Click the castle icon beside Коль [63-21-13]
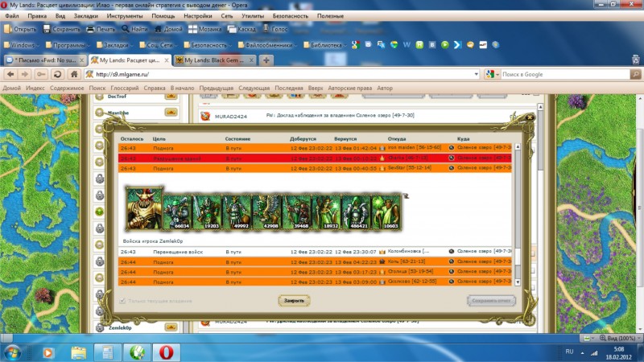Viewport: 644px width, 362px height. (382, 261)
